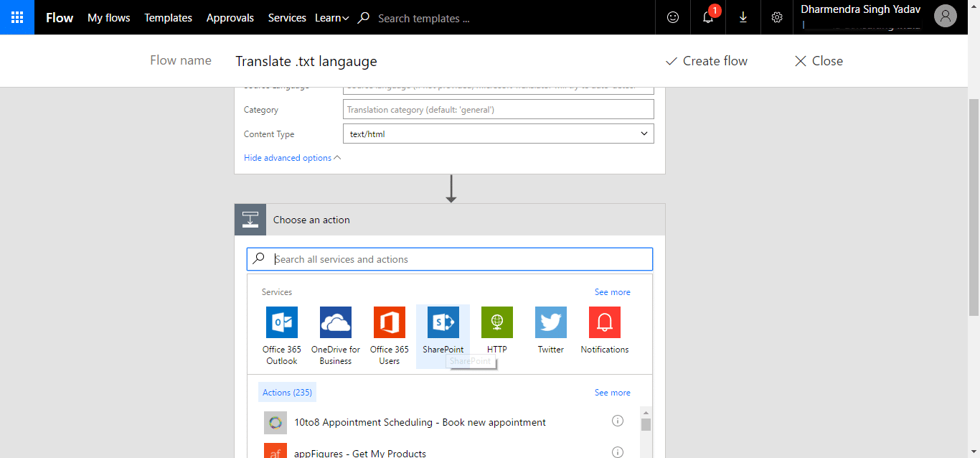The image size is (980, 458).
Task: Click the Flow home link
Action: [60, 18]
